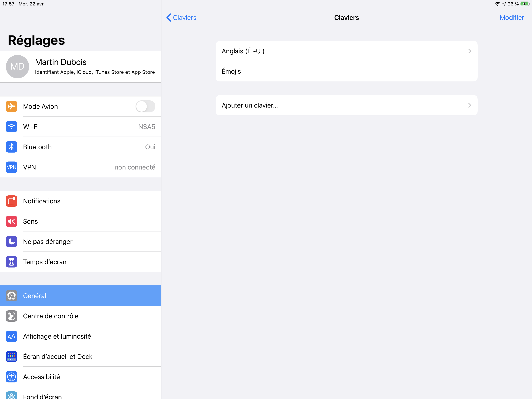Select the Émojis keyboard row
The width and height of the screenshot is (532, 399).
[x=346, y=71]
